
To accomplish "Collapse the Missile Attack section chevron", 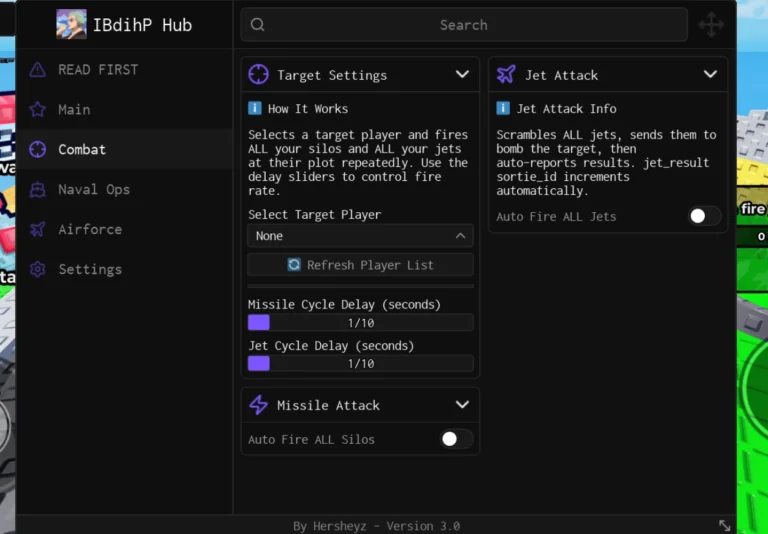I will click(462, 405).
